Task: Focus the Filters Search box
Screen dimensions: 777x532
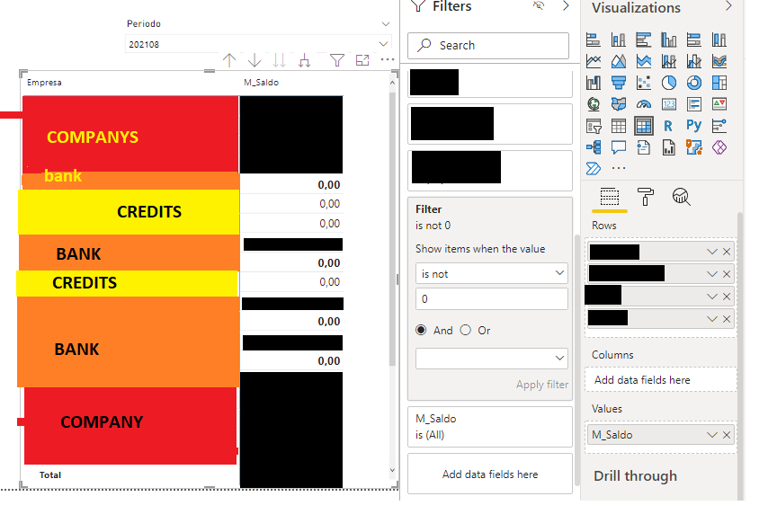Action: 488,46
